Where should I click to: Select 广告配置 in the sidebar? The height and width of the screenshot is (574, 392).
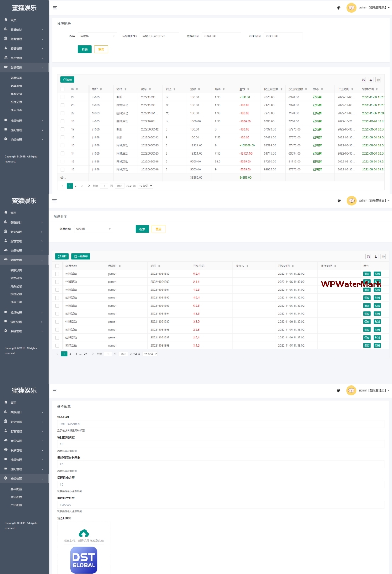(x=16, y=505)
